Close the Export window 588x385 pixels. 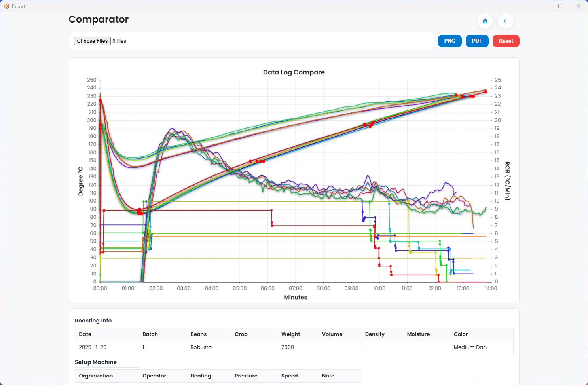click(578, 6)
